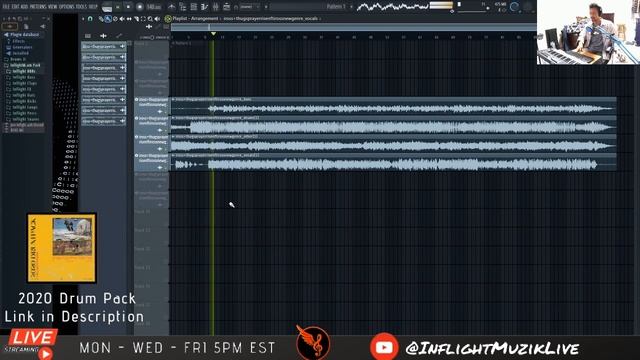This screenshot has height=360, width=640.
Task: Open the ADD menu
Action: click(24, 7)
